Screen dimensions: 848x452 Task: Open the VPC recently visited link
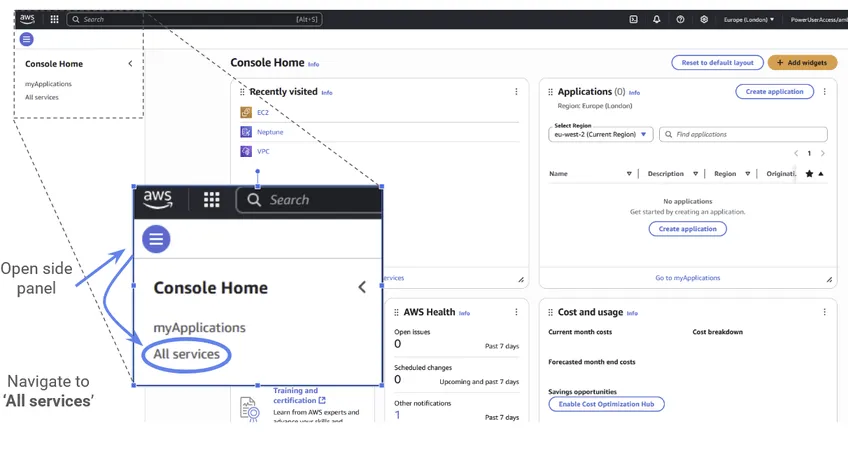263,151
